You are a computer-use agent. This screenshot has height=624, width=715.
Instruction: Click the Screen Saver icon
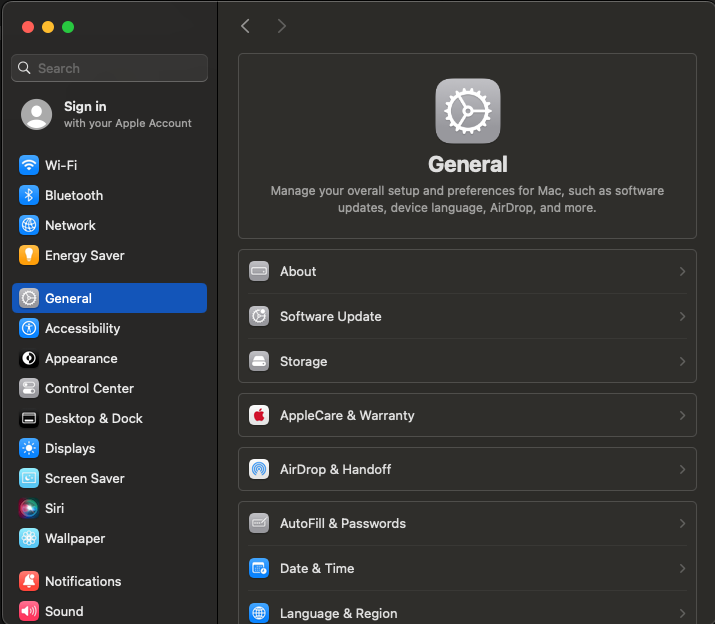29,478
